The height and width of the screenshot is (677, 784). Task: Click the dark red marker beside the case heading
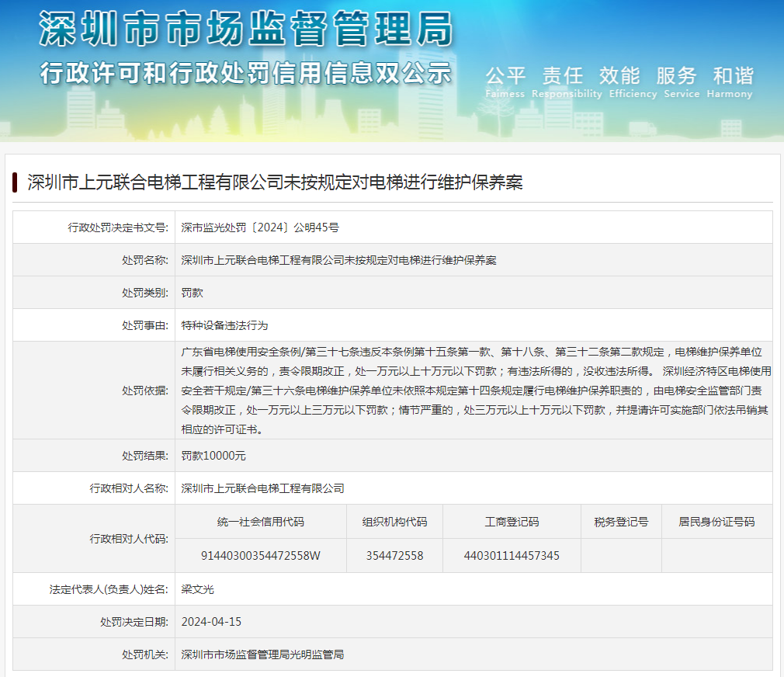click(15, 182)
